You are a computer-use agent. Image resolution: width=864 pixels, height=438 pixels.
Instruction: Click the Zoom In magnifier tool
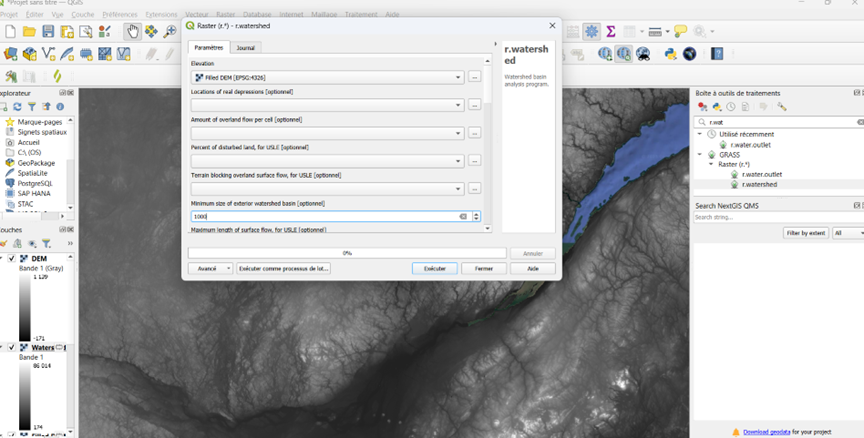tap(170, 32)
